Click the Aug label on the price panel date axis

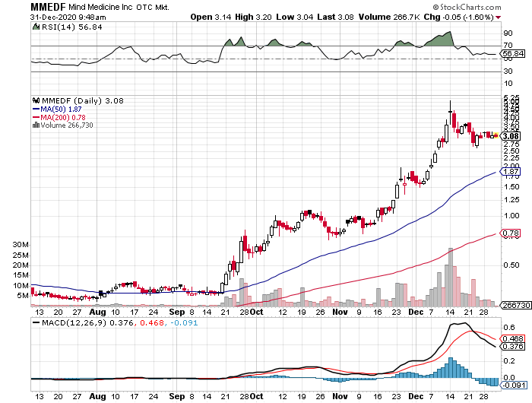click(97, 312)
